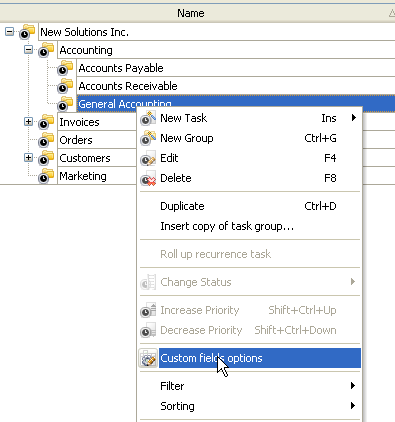This screenshot has width=395, height=422.
Task: Click the Marketing group folder icon
Action: (x=46, y=176)
